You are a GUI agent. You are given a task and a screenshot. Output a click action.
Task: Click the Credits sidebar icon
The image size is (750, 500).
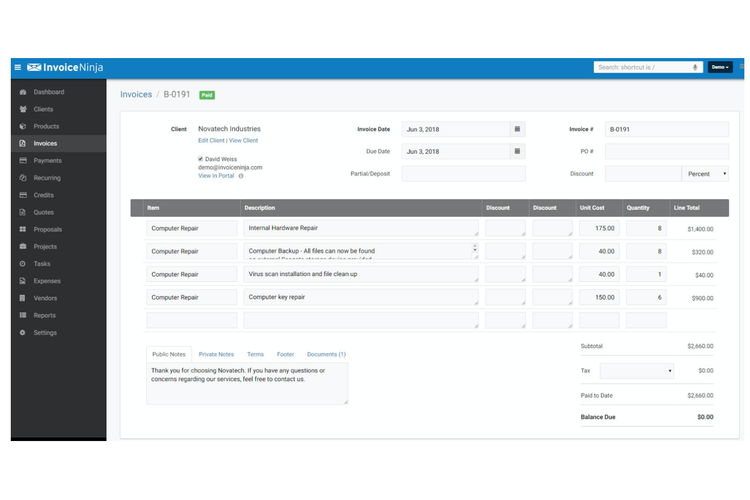(x=22, y=195)
